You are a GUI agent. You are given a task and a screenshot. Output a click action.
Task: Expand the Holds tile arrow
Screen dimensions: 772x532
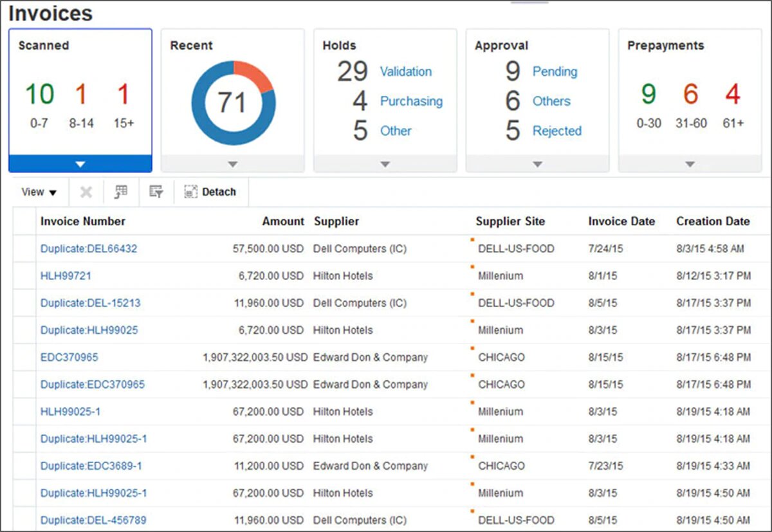pyautogui.click(x=385, y=164)
